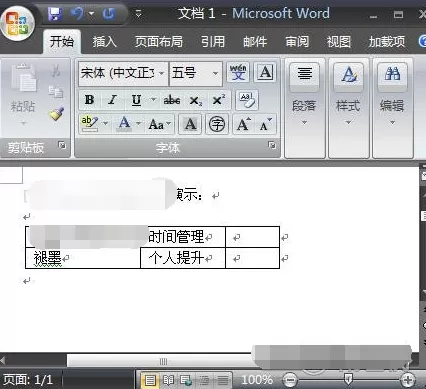Click the empty cell right of 时间管理

(252, 237)
